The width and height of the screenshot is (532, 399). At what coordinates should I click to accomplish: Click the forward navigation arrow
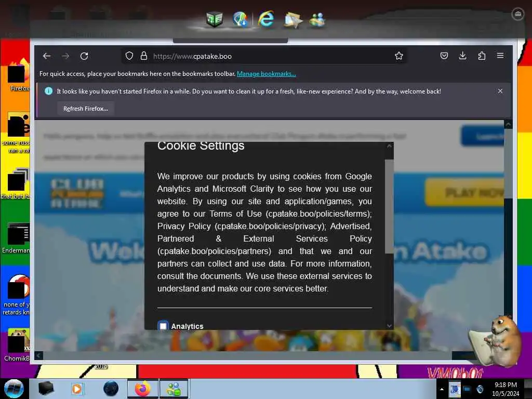(65, 56)
